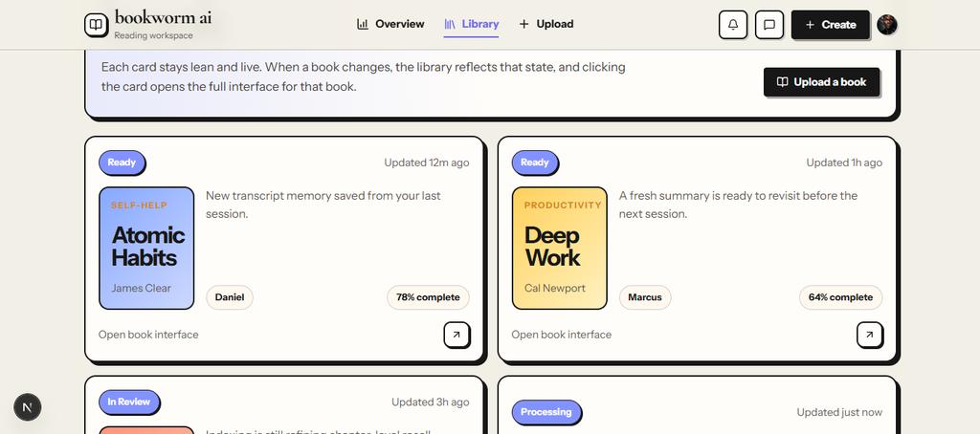Click 'Reading workspace' subtitle
Image resolution: width=980 pixels, height=434 pixels.
pos(154,35)
